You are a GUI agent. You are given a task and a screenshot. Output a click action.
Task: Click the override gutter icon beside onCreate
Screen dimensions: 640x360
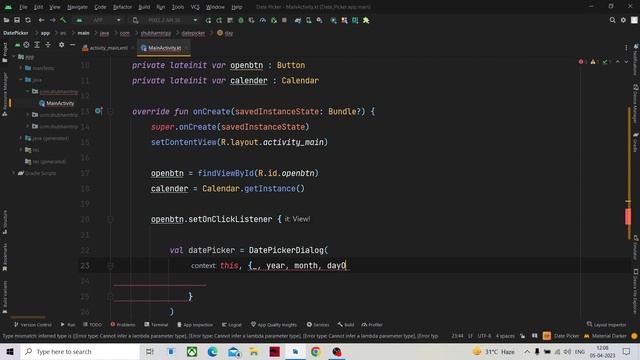click(98, 111)
